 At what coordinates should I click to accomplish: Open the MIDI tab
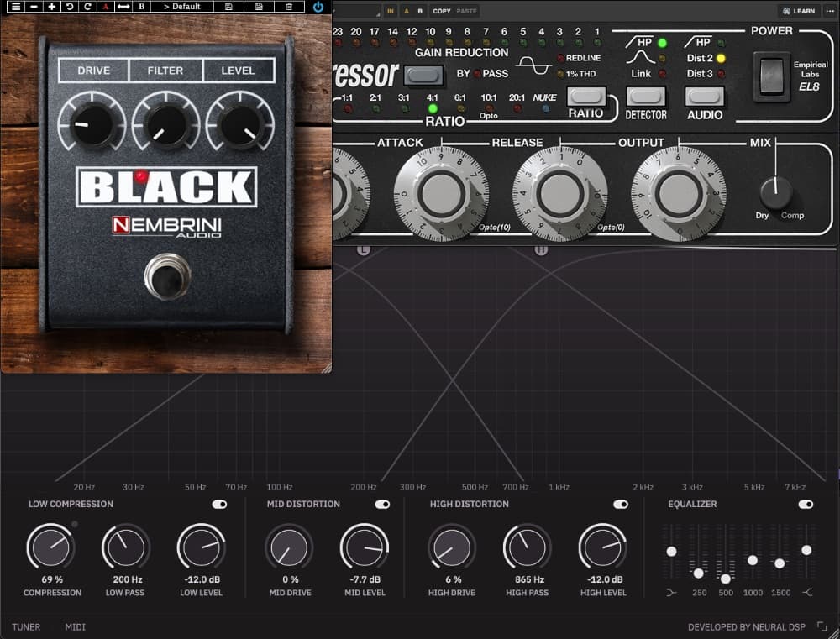[75, 626]
